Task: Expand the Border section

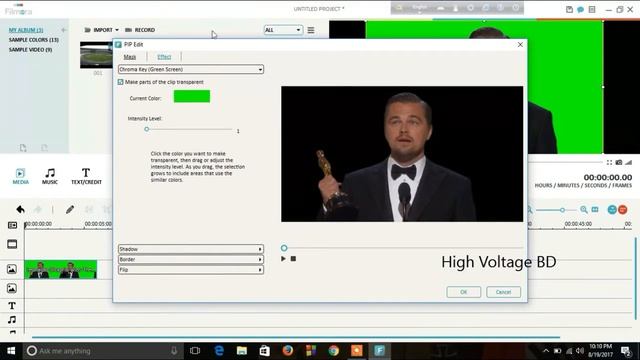Action: point(191,259)
